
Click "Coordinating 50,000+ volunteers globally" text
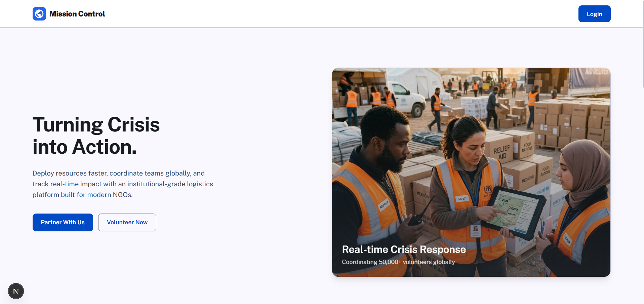coord(398,262)
